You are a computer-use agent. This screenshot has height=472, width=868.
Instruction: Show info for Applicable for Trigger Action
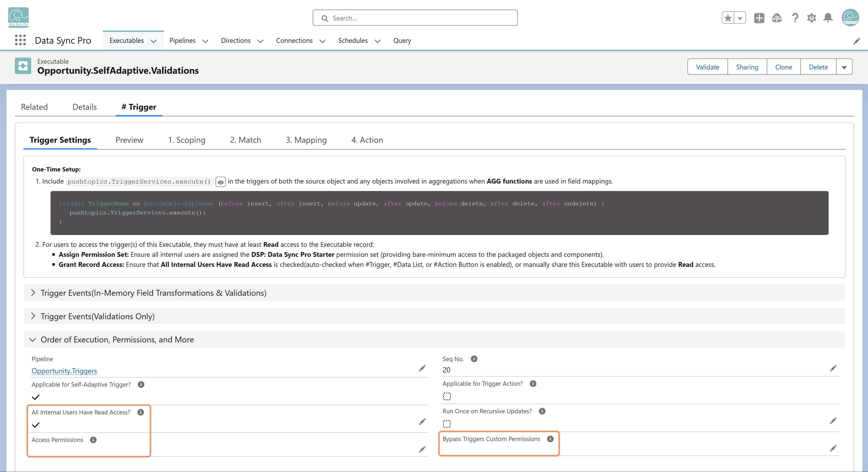click(x=533, y=384)
